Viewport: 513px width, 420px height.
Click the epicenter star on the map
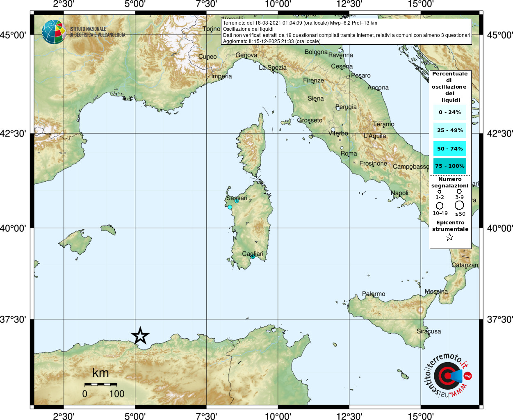140,336
